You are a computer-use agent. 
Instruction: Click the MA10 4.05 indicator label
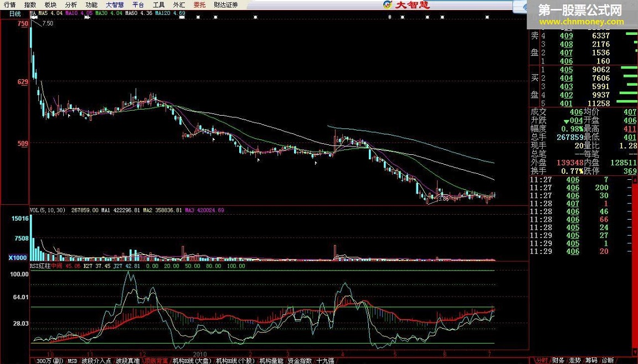pyautogui.click(x=79, y=13)
